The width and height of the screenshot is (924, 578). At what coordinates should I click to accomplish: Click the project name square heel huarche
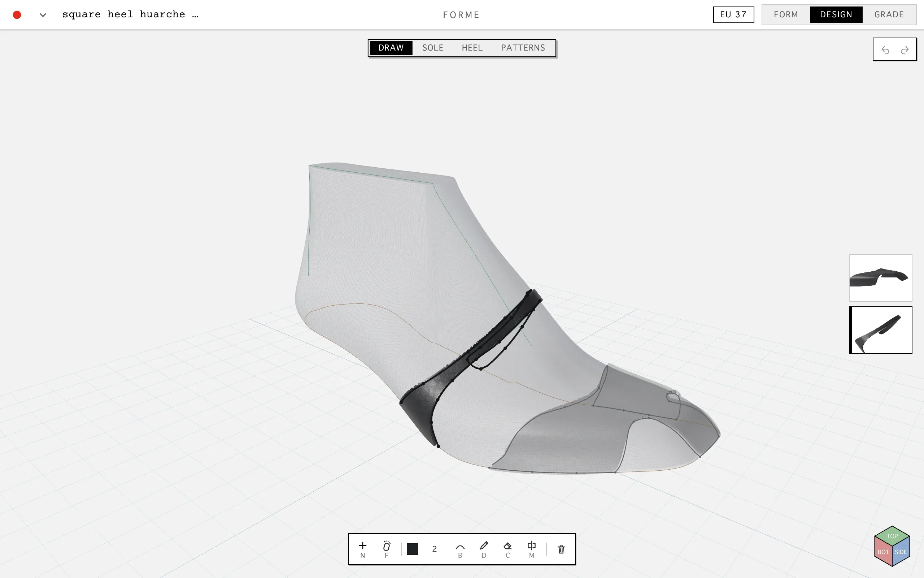click(130, 14)
